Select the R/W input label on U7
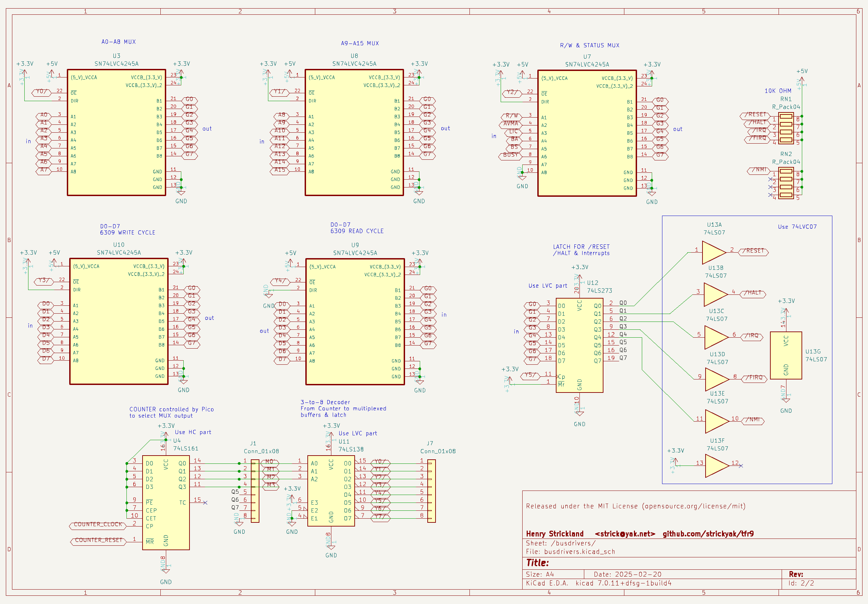868x604 pixels. tap(512, 117)
